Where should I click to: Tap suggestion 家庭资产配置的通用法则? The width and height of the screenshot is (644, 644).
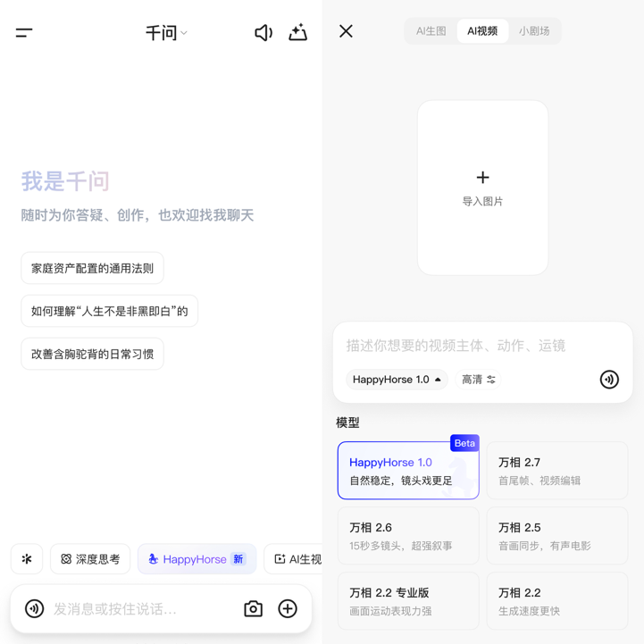(x=92, y=268)
